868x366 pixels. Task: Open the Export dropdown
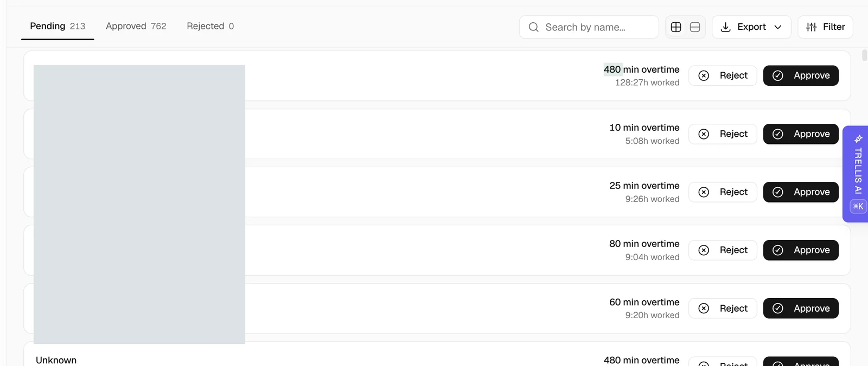(751, 27)
